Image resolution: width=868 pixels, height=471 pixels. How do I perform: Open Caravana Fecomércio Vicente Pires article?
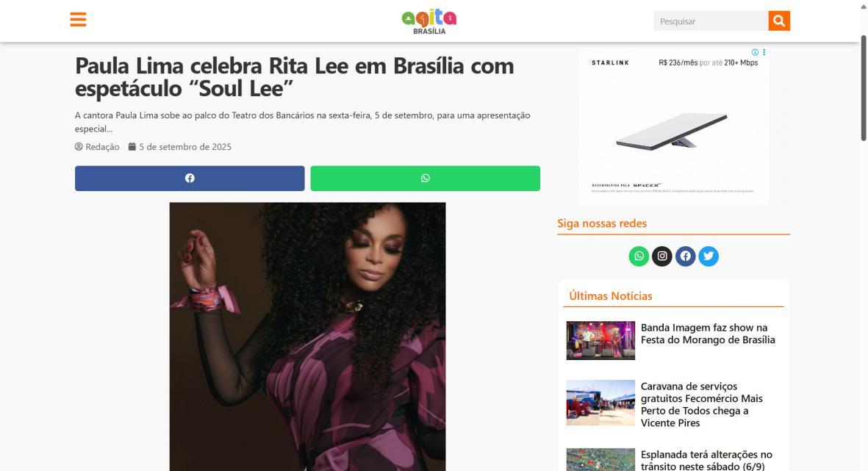tap(701, 405)
